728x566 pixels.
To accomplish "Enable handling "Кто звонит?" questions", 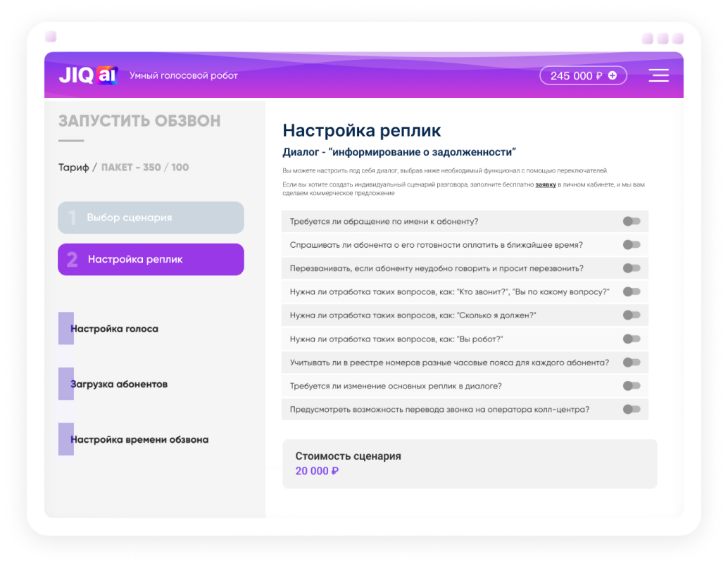I will point(632,291).
